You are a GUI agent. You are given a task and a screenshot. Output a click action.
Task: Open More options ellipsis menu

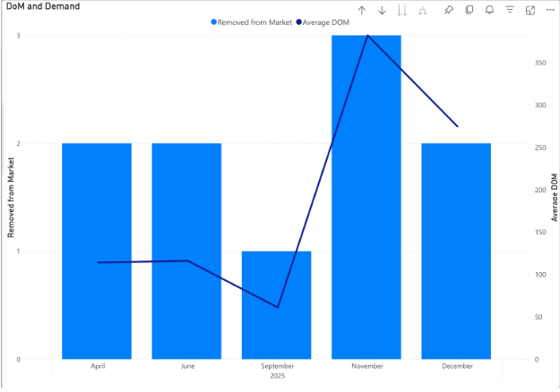549,10
